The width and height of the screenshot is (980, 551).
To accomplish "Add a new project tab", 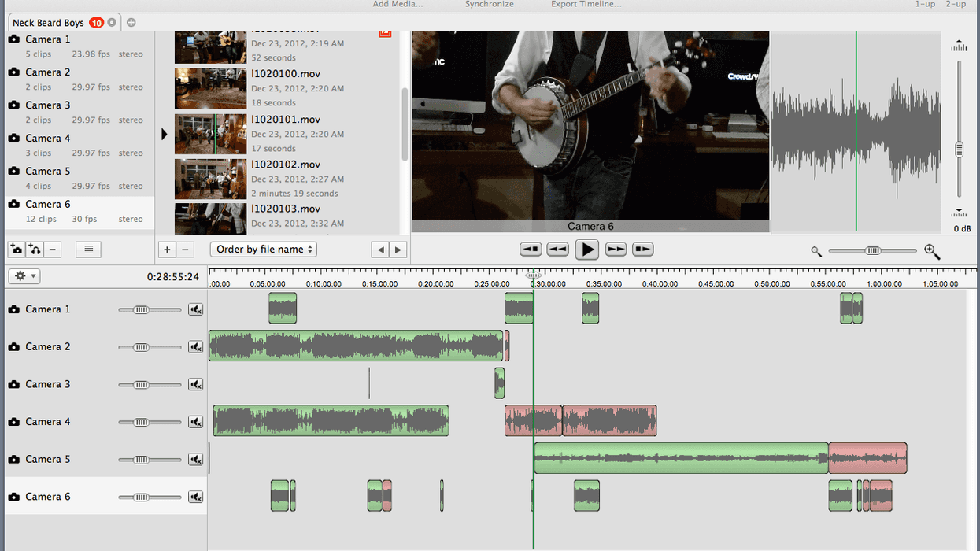I will click(x=131, y=23).
